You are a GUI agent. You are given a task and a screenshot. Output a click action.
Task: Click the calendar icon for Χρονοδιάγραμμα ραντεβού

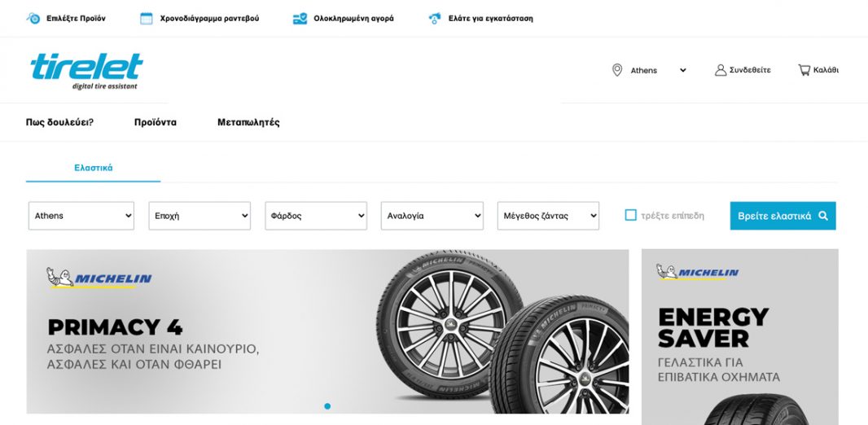click(x=146, y=18)
